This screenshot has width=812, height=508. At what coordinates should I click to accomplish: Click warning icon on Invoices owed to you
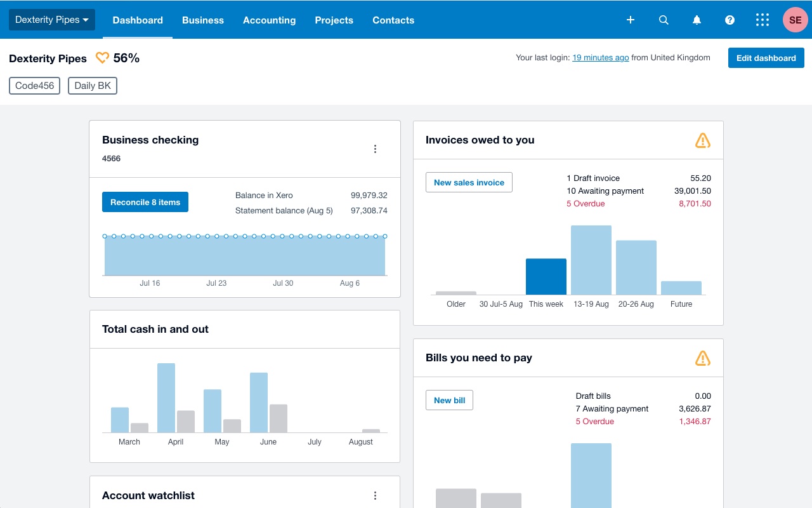[x=702, y=140]
